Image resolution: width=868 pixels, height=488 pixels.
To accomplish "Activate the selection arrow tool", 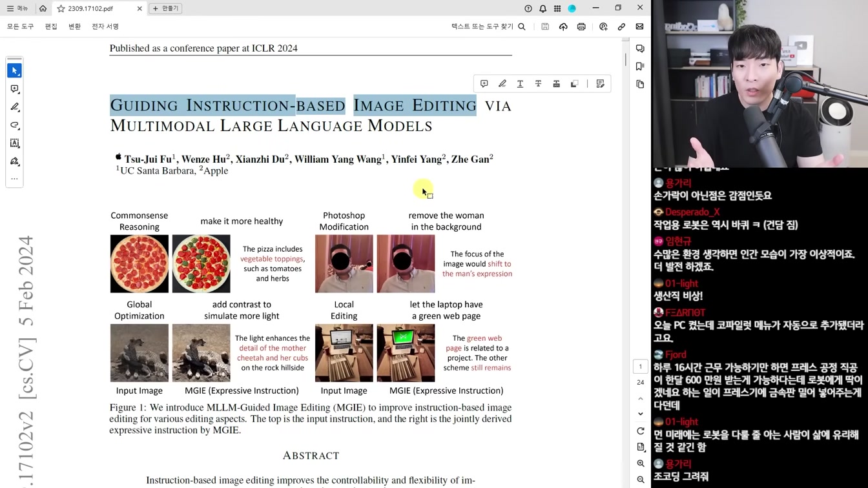I will [x=14, y=70].
